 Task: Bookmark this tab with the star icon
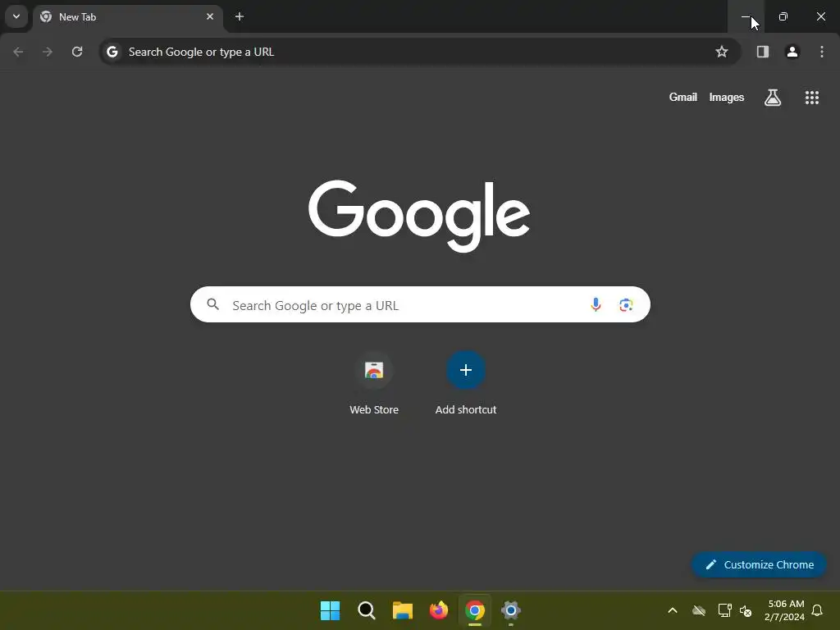click(722, 52)
